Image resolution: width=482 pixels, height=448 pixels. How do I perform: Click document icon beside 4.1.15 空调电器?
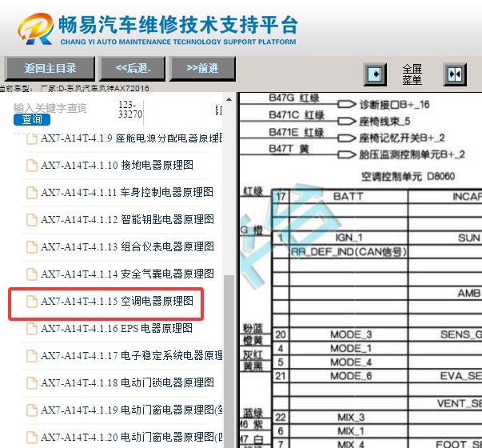pyautogui.click(x=32, y=302)
